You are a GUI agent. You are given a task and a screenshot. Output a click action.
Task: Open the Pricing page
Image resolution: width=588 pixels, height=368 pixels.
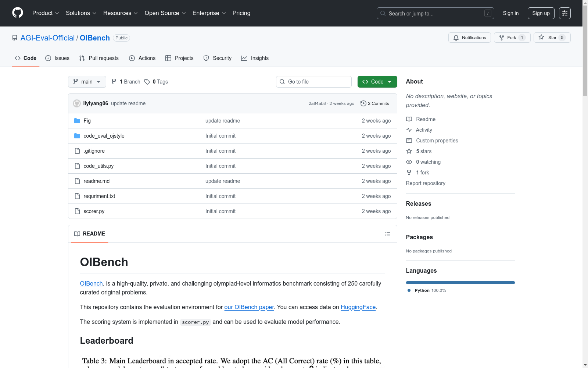point(241,13)
